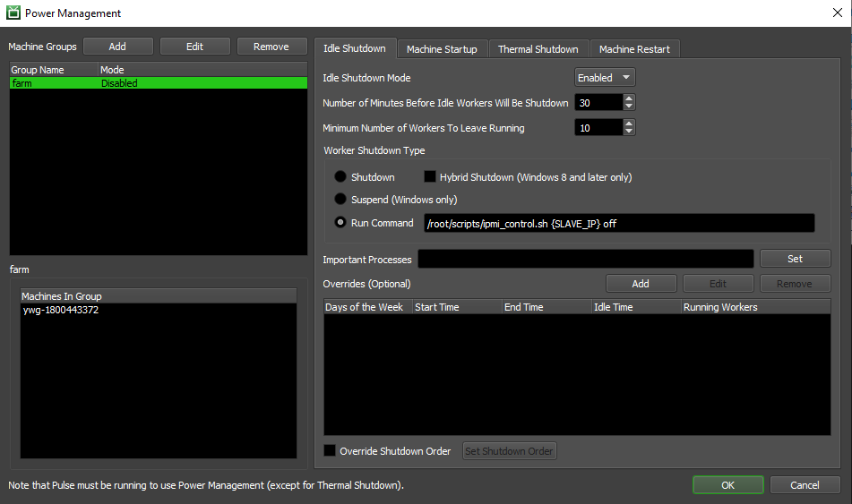Image resolution: width=852 pixels, height=504 pixels.
Task: Open the Idle Shutdown Mode dropdown
Action: point(605,78)
